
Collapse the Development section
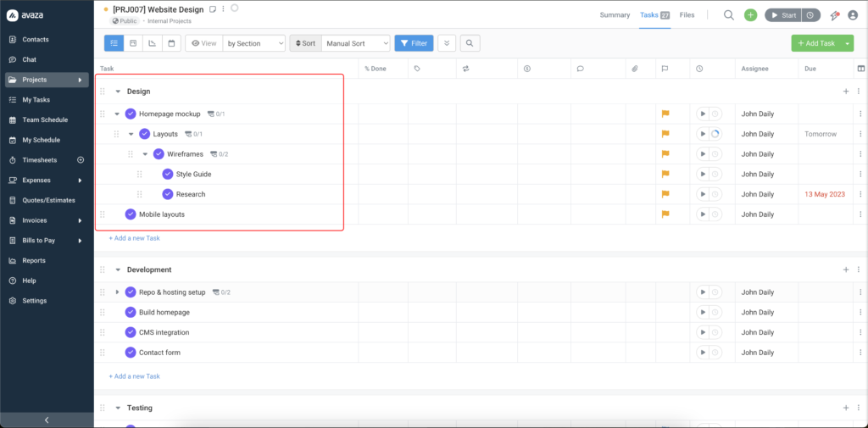(118, 270)
